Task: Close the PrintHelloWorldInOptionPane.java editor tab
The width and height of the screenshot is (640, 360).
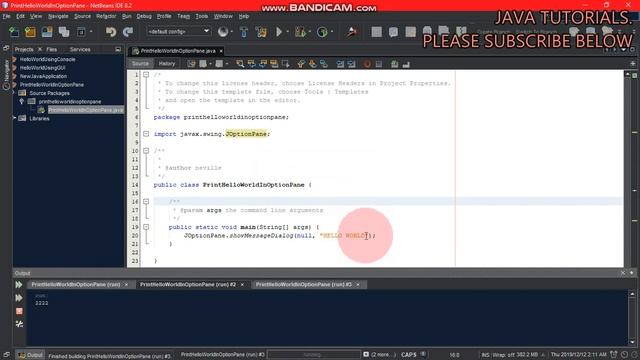Action: [221, 51]
